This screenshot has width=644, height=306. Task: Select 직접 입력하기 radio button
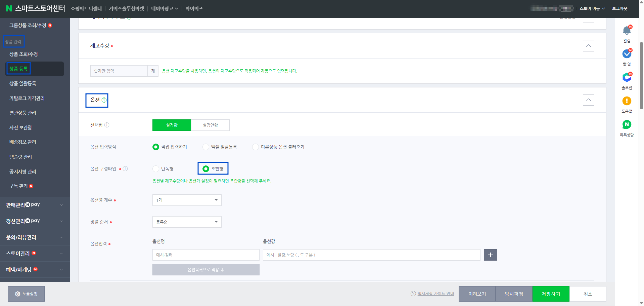coord(156,147)
